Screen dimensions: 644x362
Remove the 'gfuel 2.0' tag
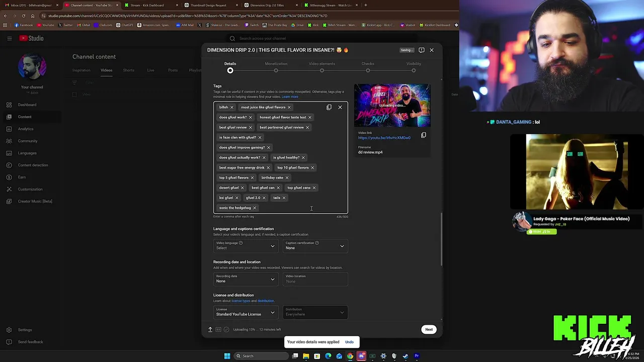click(264, 198)
